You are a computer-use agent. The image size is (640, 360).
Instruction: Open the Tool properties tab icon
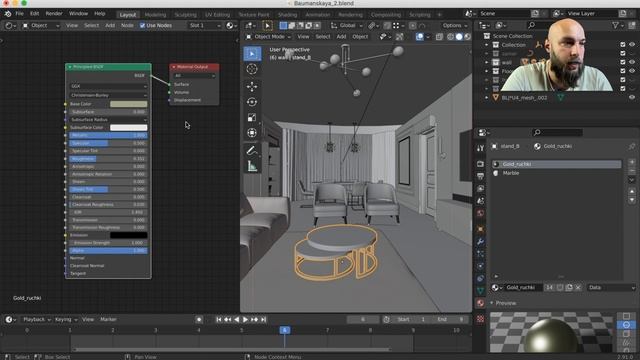[480, 148]
